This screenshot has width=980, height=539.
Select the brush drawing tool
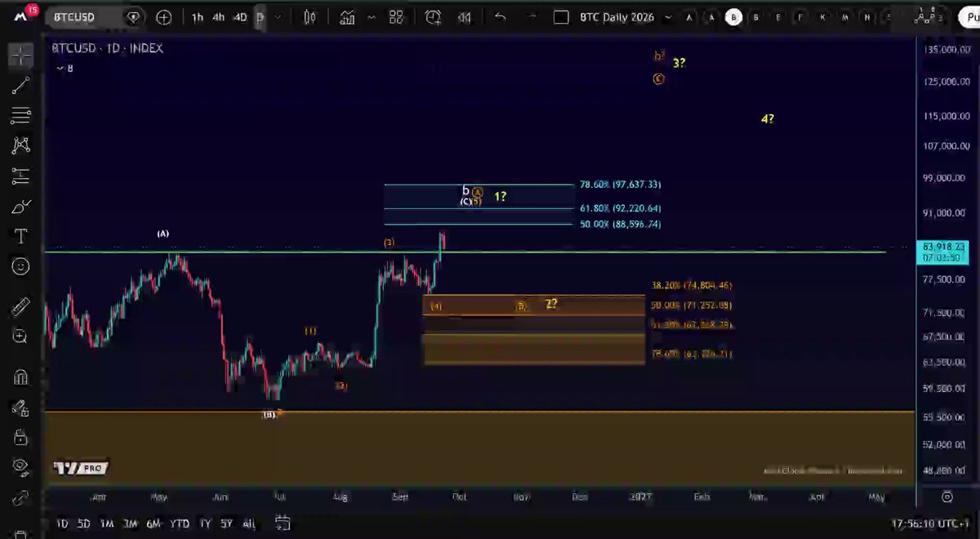coord(21,206)
